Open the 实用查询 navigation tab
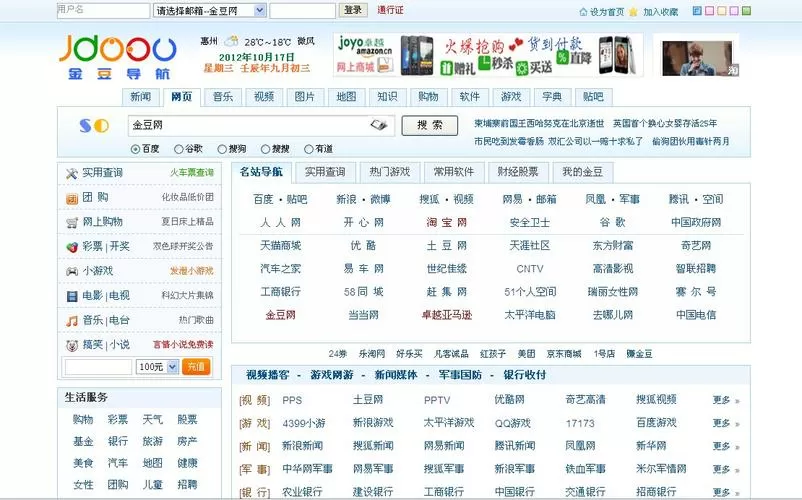This screenshot has height=500, width=802. [325, 172]
